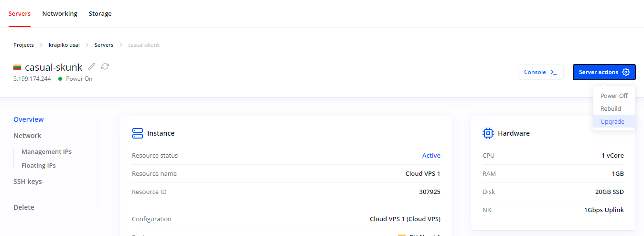Click the refresh icon next to server name
Image resolution: width=644 pixels, height=236 pixels.
tap(105, 66)
